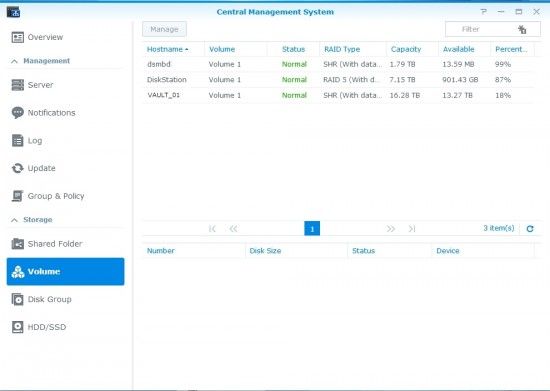Click the 99% used percentage
The height and width of the screenshot is (391, 550).
(x=503, y=64)
